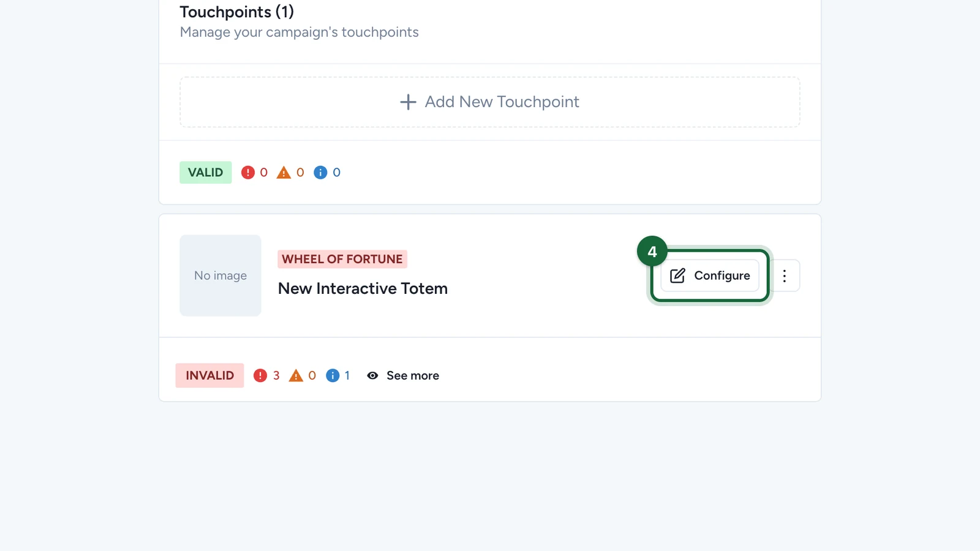This screenshot has width=980, height=551.
Task: Click the Manage your campaign's touchpoints subtitle
Action: tap(299, 32)
